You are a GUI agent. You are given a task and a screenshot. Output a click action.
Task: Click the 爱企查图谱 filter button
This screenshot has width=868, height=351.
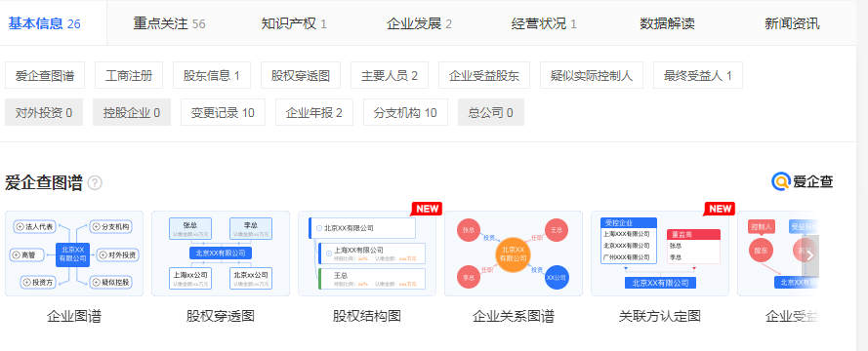click(x=45, y=76)
